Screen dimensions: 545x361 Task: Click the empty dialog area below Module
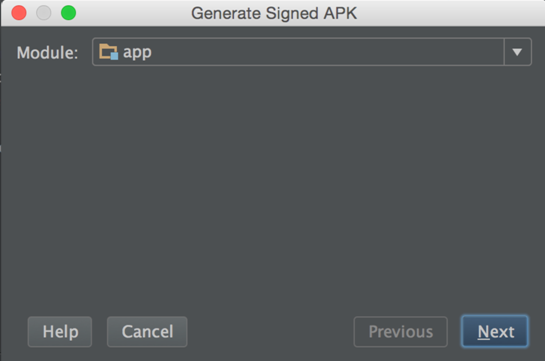(272, 188)
